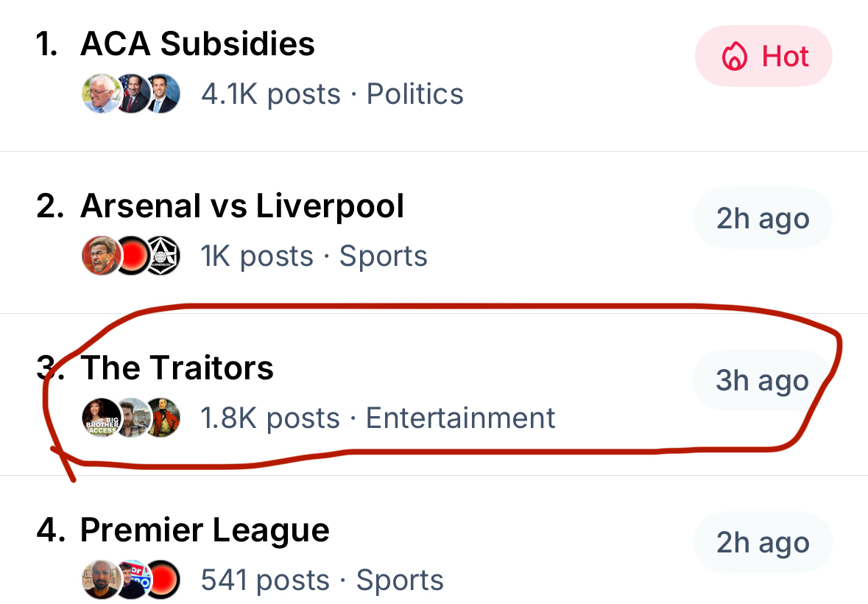Click the shouting man avatar under Arsenal vs Liverpool
The width and height of the screenshot is (868, 604).
point(100,256)
